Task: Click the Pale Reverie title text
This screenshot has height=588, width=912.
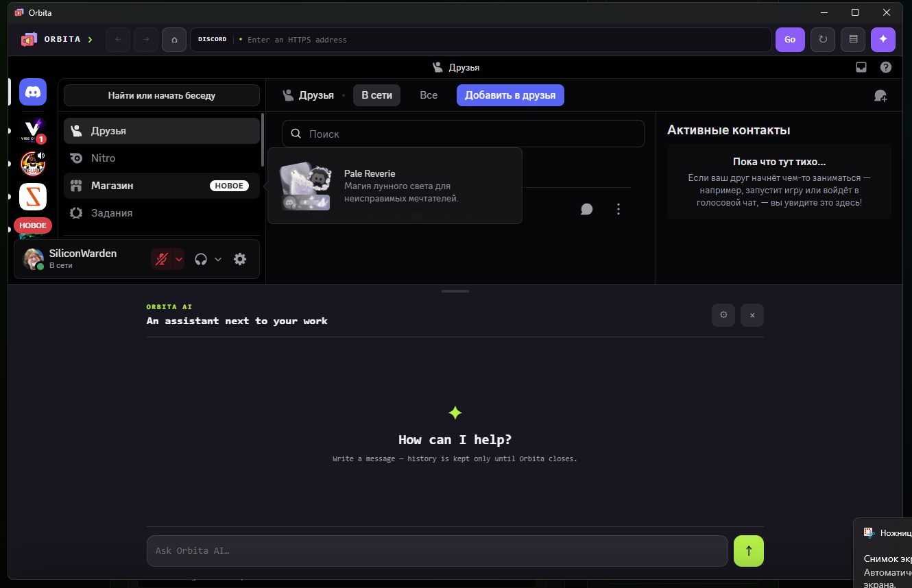Action: [x=370, y=173]
